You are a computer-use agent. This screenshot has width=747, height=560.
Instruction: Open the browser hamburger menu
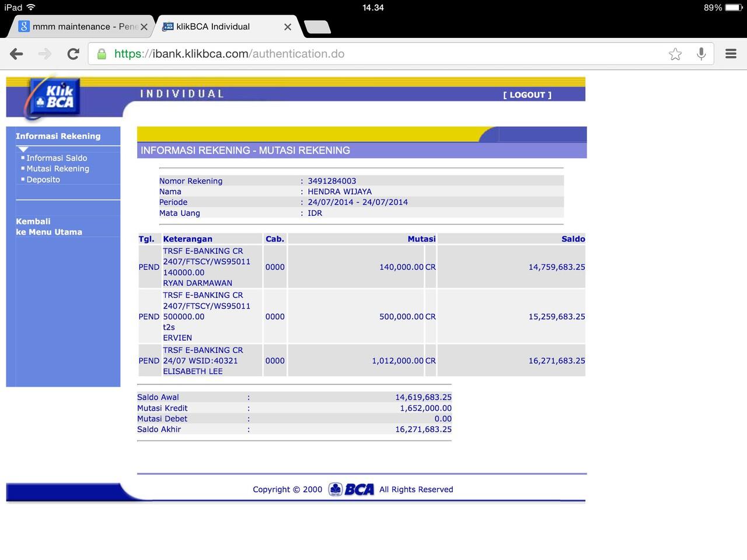pos(731,54)
